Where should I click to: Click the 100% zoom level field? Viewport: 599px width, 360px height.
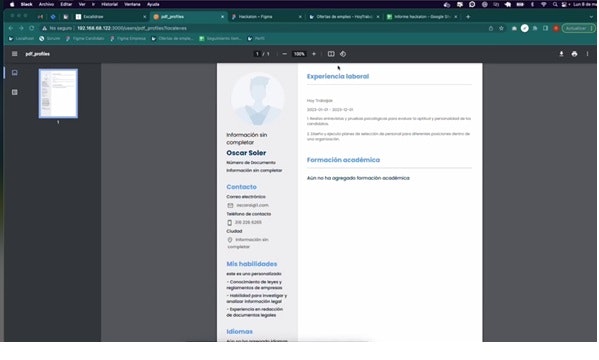[x=299, y=54]
